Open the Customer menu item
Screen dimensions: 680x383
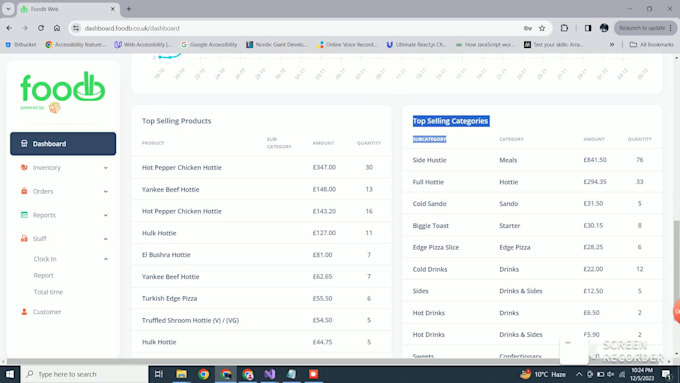pyautogui.click(x=47, y=312)
